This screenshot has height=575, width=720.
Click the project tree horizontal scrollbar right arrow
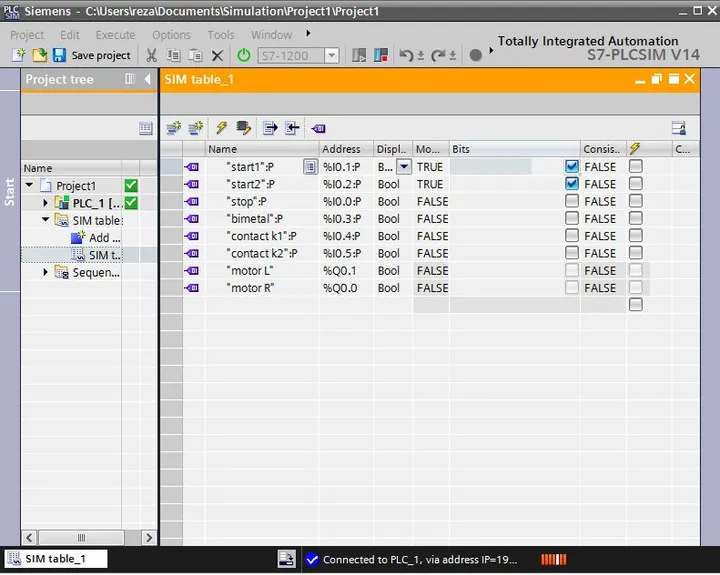[x=149, y=537]
